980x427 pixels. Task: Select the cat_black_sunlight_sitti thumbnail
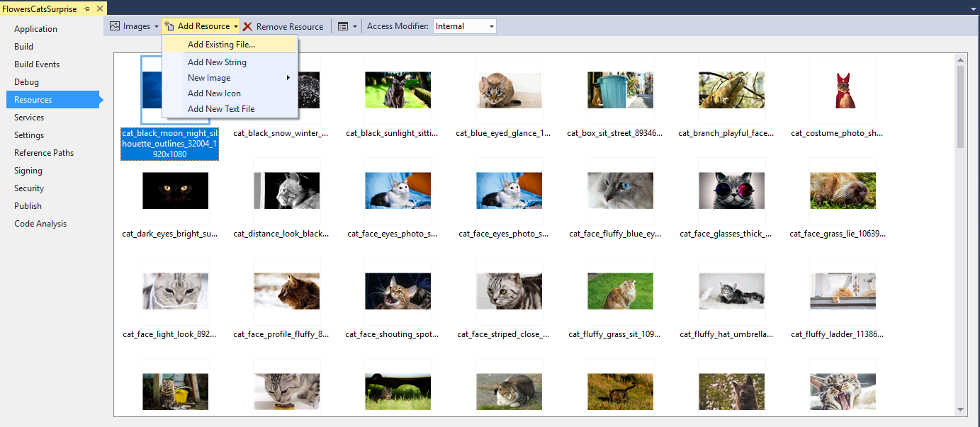click(x=398, y=90)
